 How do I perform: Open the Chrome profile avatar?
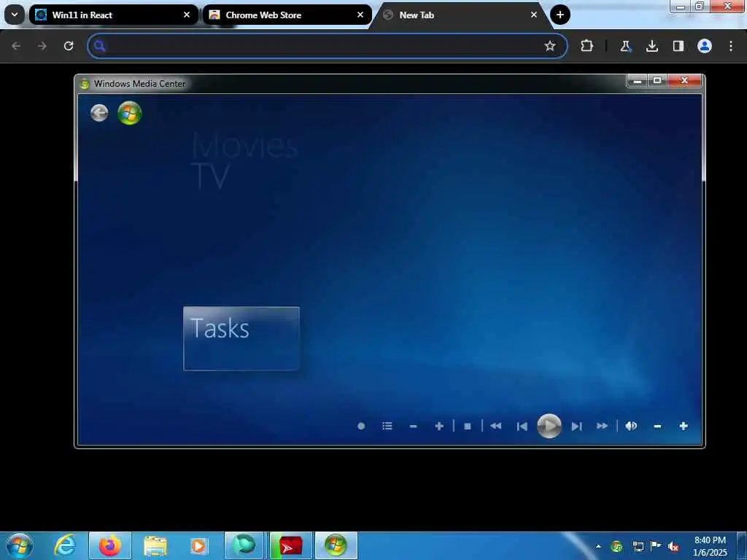(x=705, y=46)
